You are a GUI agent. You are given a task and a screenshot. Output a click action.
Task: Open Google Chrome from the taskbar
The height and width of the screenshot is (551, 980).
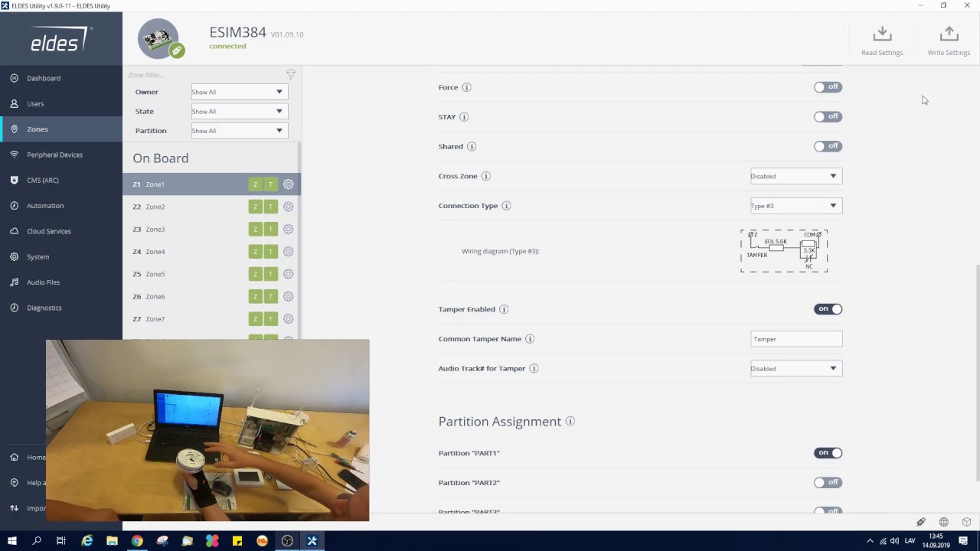137,541
